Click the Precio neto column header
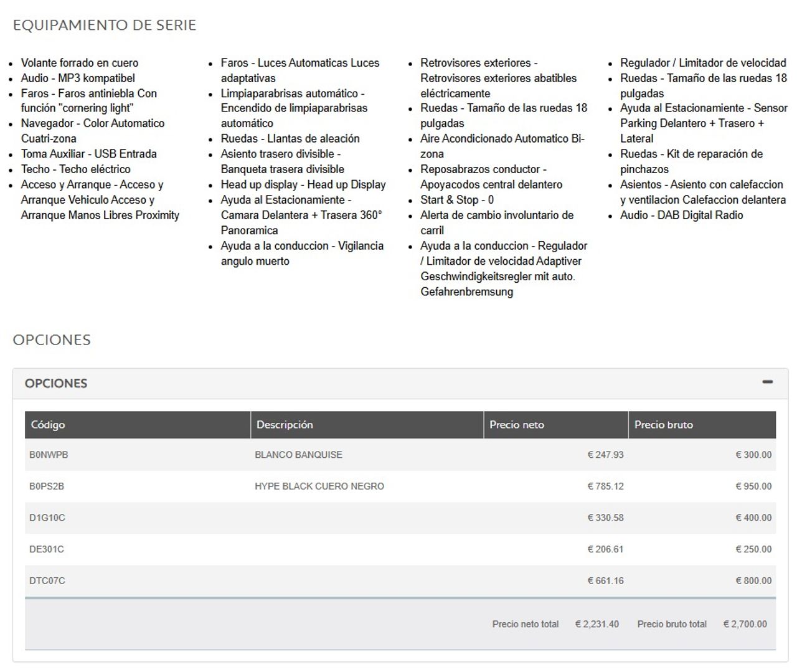The width and height of the screenshot is (797, 672). coord(516,425)
